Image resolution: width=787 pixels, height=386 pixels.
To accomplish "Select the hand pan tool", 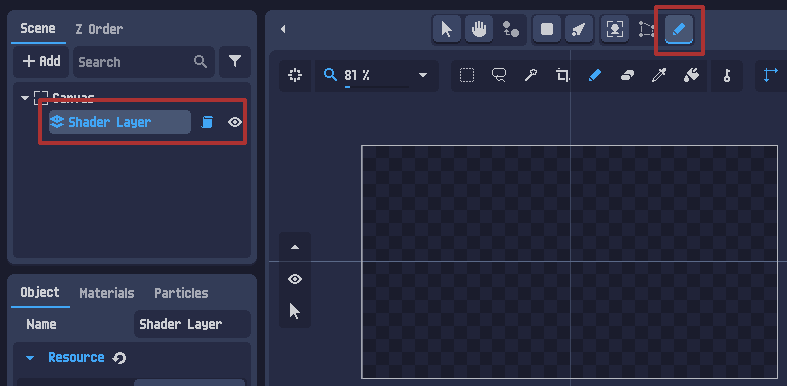I will (479, 29).
